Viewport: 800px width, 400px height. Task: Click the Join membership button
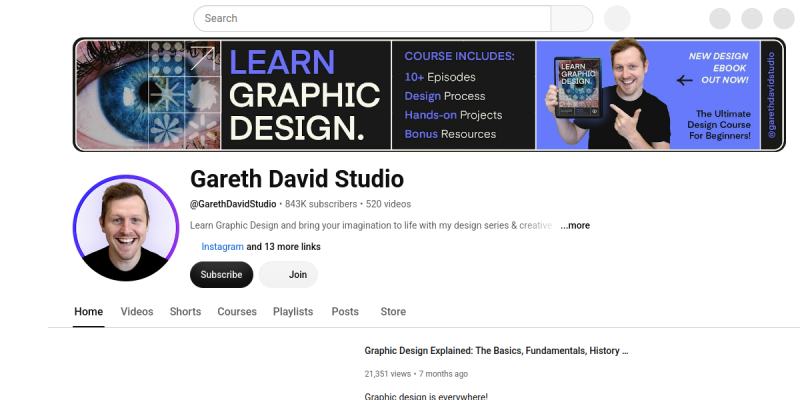[x=288, y=274]
